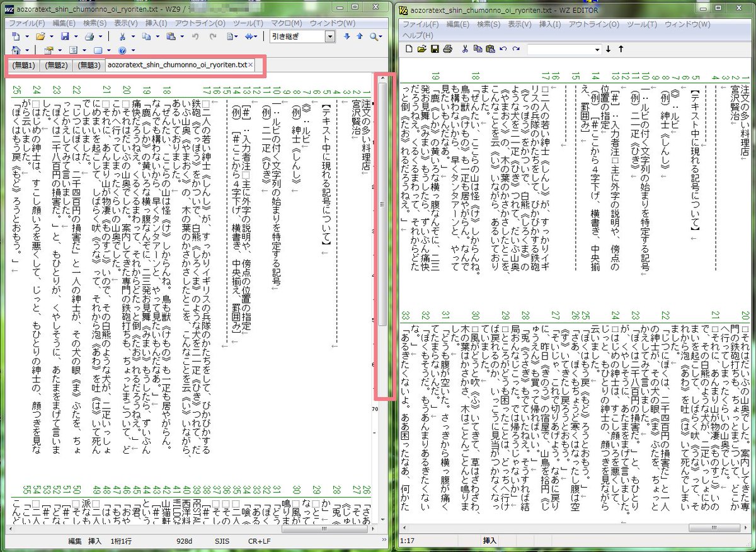Open ヘルプ(H) menu in WZ EDITOR window
The image size is (756, 552).
point(418,35)
